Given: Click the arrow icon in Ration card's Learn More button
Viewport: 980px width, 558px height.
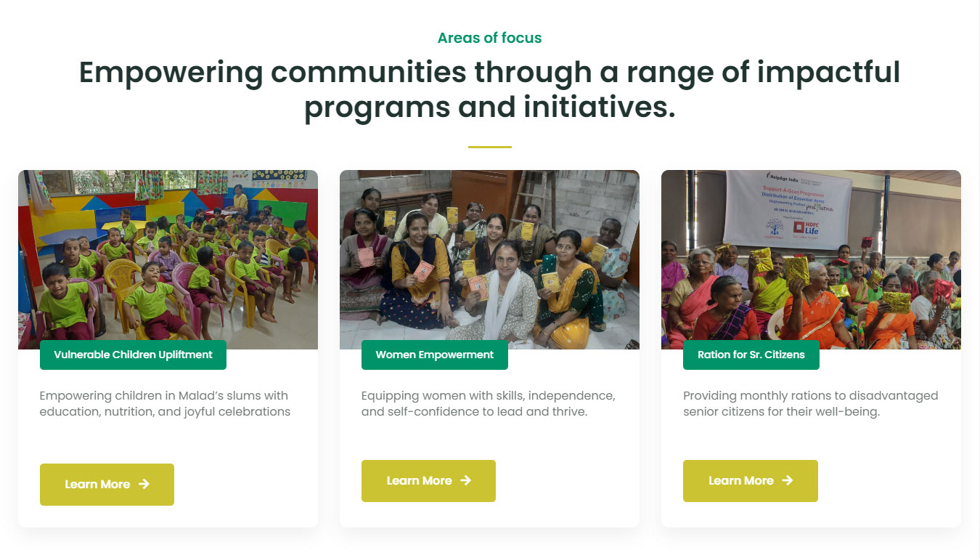Looking at the screenshot, I should pyautogui.click(x=788, y=480).
